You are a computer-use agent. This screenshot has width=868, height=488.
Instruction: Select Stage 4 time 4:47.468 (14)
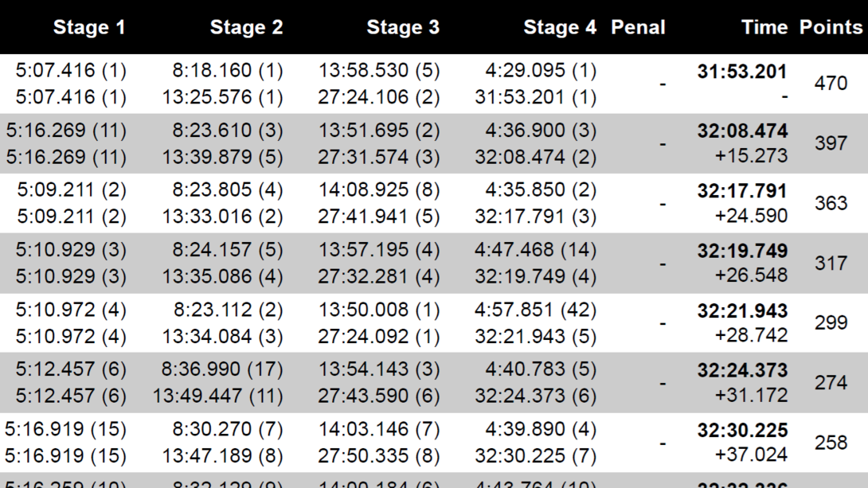coord(535,250)
